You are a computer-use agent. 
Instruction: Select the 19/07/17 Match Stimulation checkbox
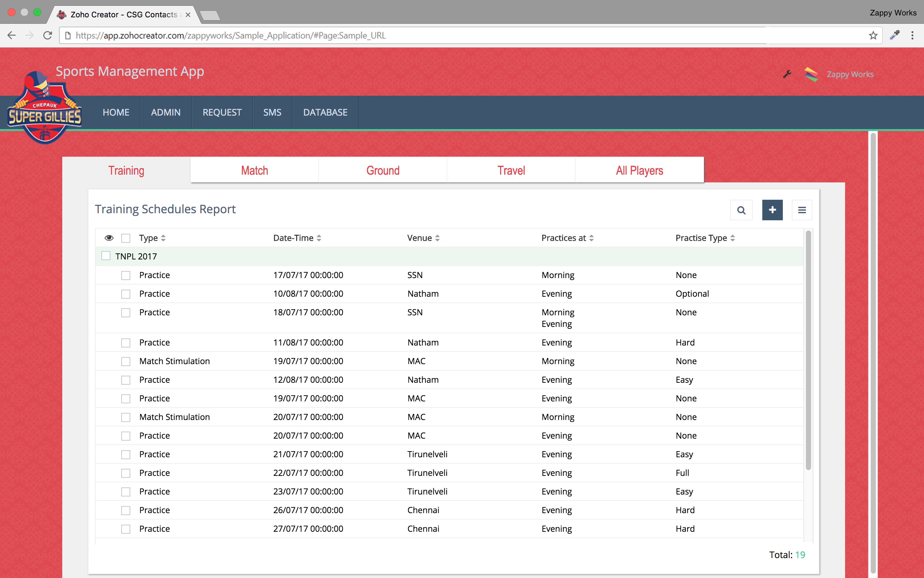(x=126, y=362)
